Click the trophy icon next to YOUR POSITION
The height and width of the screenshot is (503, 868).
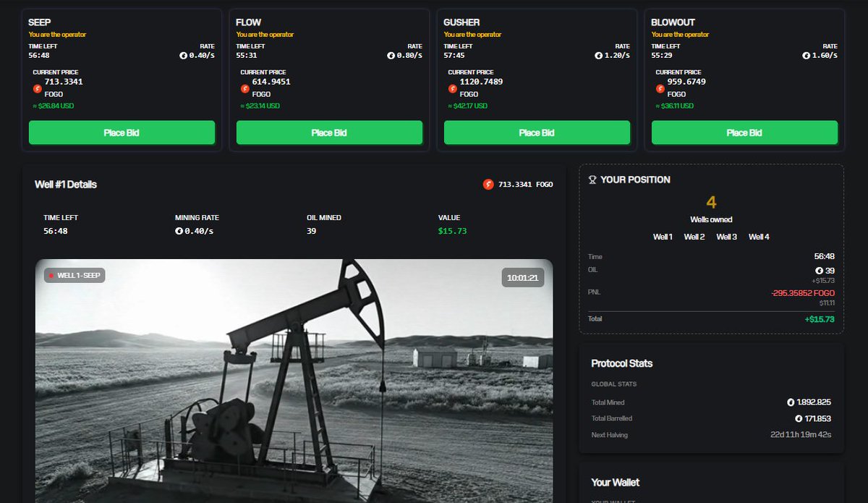click(592, 179)
